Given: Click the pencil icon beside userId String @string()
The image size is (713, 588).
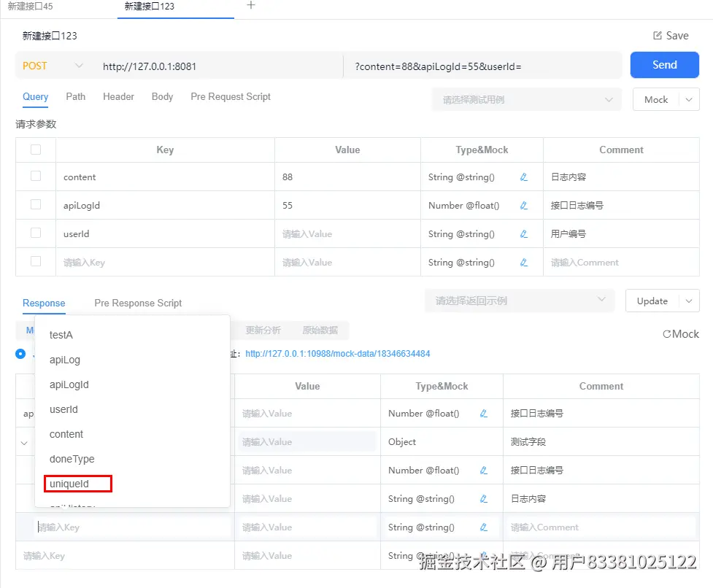Looking at the screenshot, I should click(x=524, y=233).
